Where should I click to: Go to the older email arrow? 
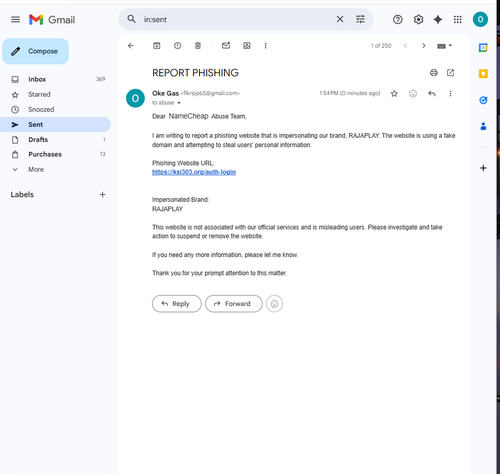click(x=424, y=46)
